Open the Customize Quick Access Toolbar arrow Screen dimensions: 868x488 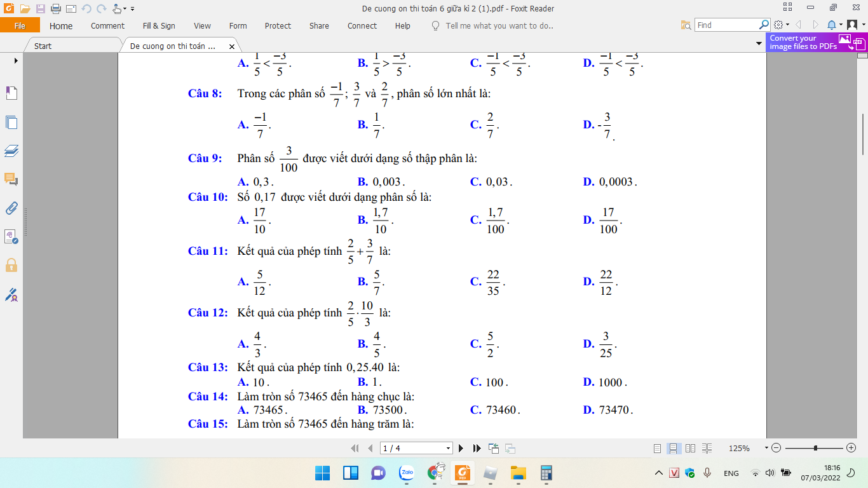[133, 9]
